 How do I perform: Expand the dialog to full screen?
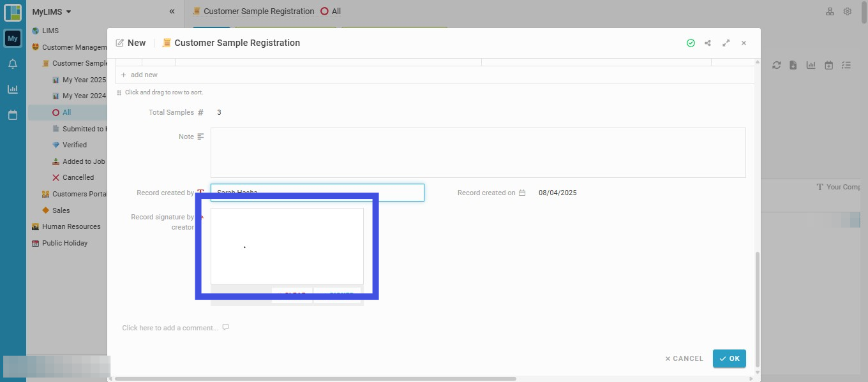point(726,43)
